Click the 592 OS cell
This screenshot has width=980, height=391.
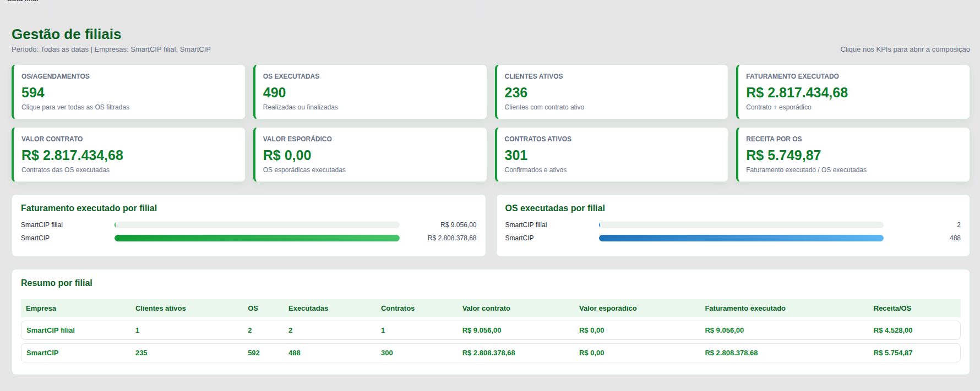point(254,353)
